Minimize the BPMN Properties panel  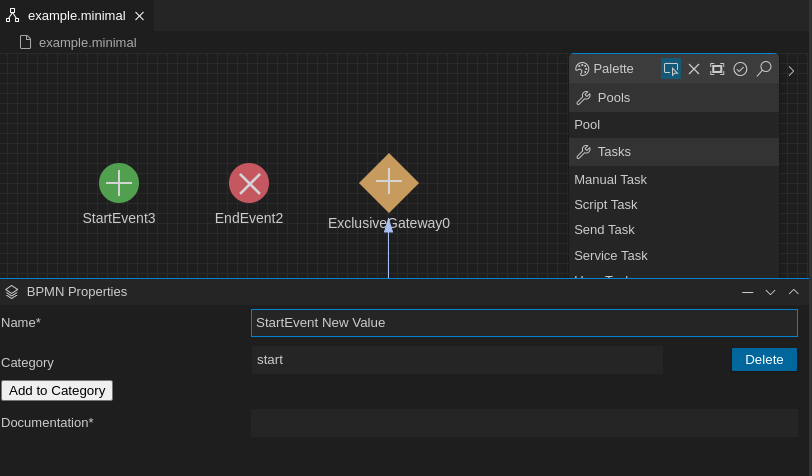point(747,292)
